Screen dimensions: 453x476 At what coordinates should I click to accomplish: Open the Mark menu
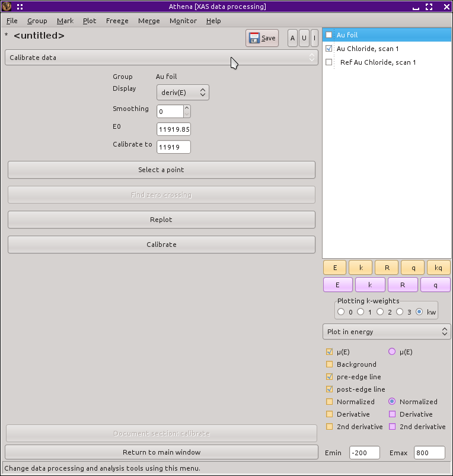pos(65,21)
